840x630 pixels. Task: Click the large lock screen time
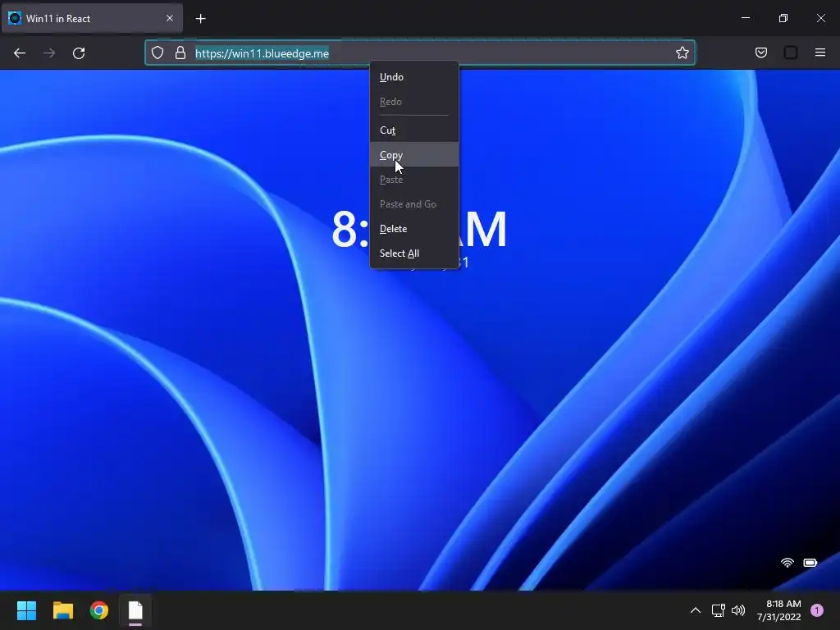point(419,230)
